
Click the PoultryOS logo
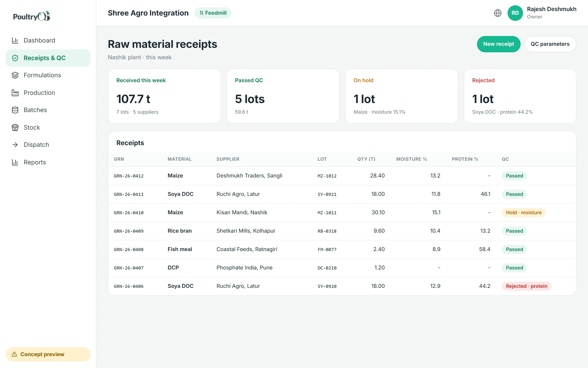click(32, 16)
